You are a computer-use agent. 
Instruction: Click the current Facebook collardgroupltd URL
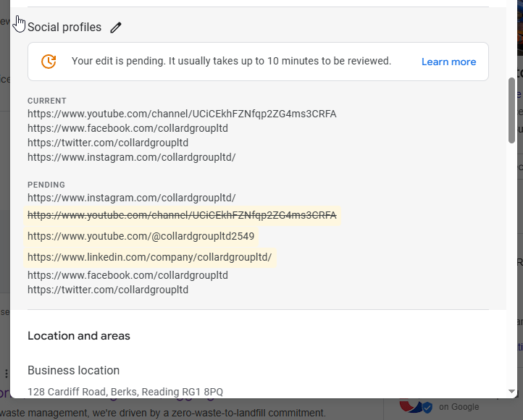tap(127, 128)
